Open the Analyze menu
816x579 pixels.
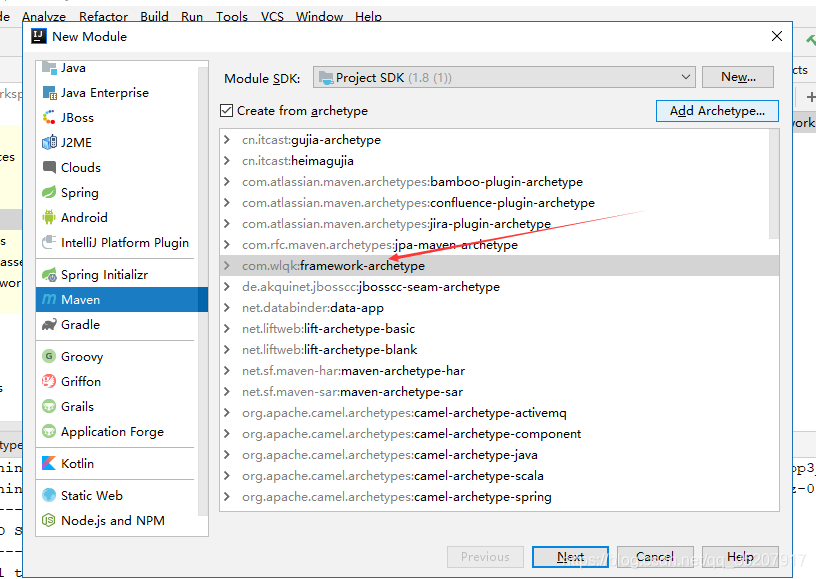tap(44, 16)
